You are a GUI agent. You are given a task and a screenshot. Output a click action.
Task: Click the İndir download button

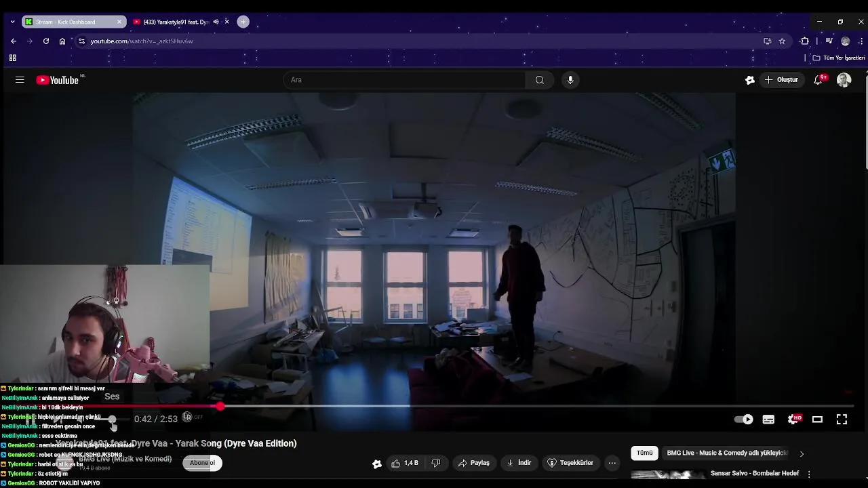click(519, 463)
